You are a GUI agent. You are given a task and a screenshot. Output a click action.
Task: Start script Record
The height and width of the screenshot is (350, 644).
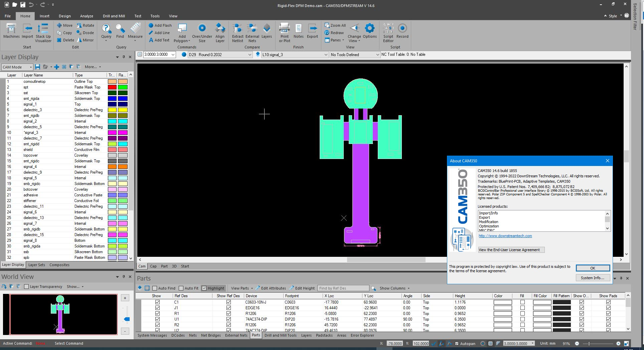coord(402,31)
